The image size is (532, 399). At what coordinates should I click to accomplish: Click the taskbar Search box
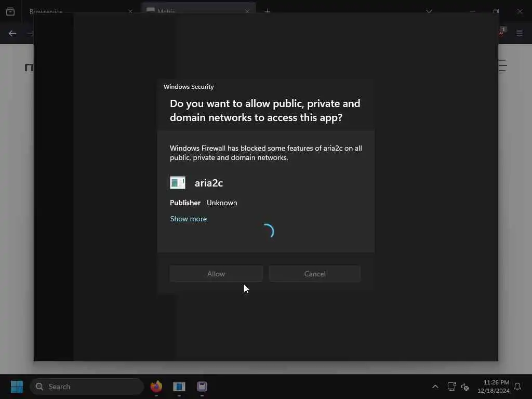(87, 387)
